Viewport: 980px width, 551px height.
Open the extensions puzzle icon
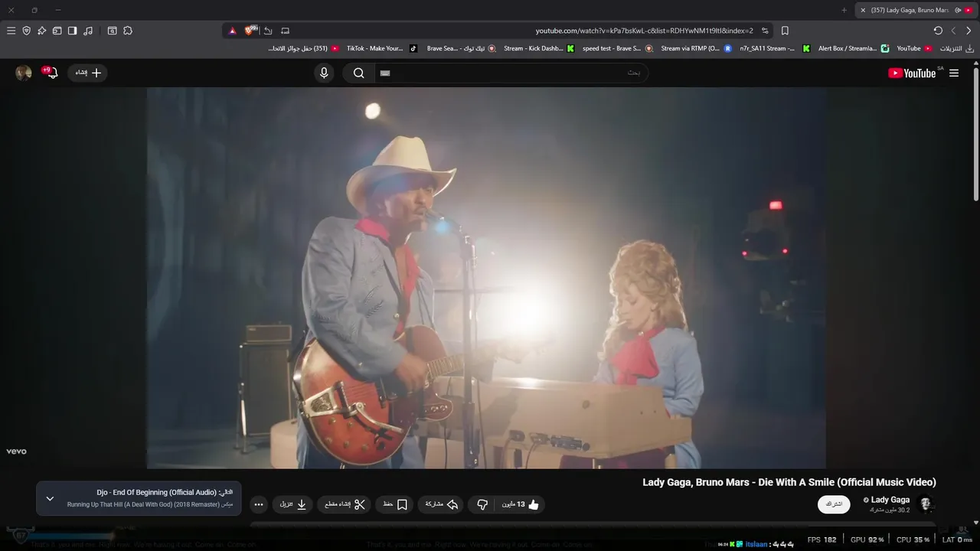click(x=128, y=31)
